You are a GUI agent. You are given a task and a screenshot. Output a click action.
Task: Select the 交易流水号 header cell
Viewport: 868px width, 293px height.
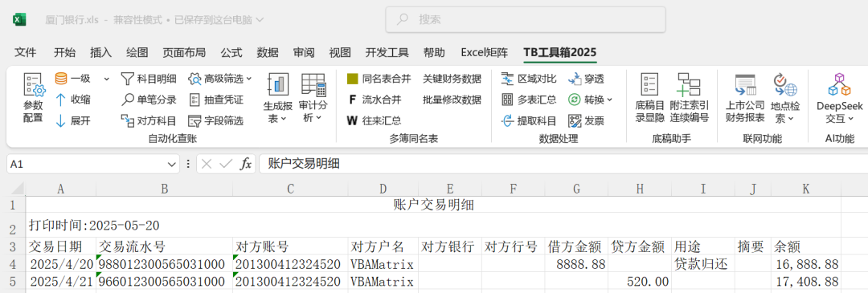(165, 246)
